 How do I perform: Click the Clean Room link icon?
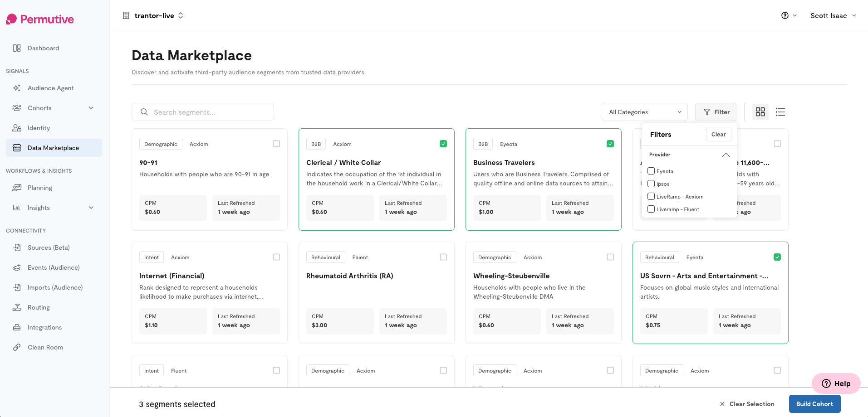point(17,347)
